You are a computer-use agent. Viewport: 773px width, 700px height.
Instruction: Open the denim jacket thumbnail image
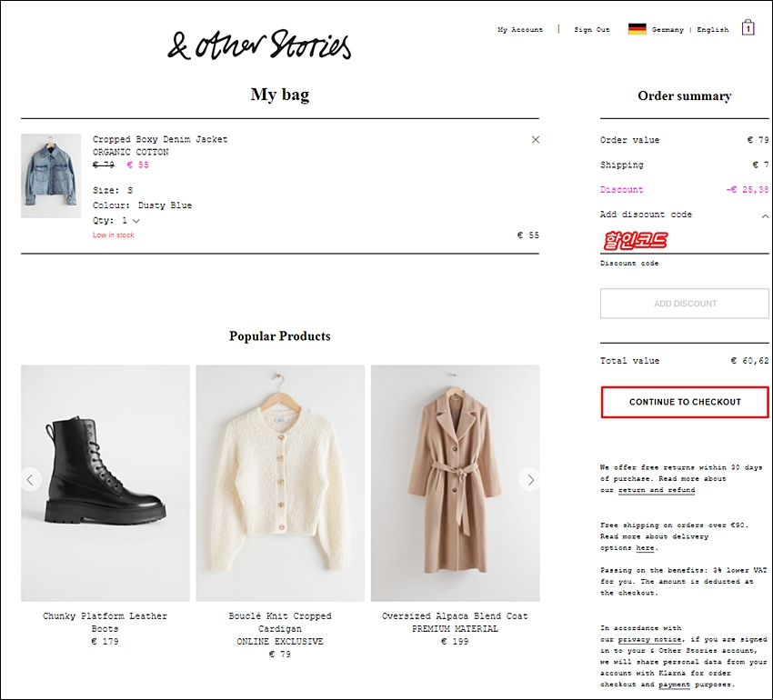51,175
